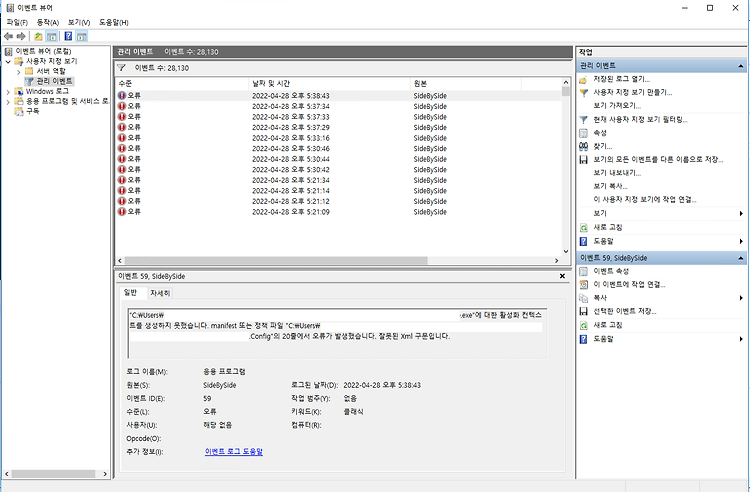Select 관리 이벤트 tree item

(50, 81)
